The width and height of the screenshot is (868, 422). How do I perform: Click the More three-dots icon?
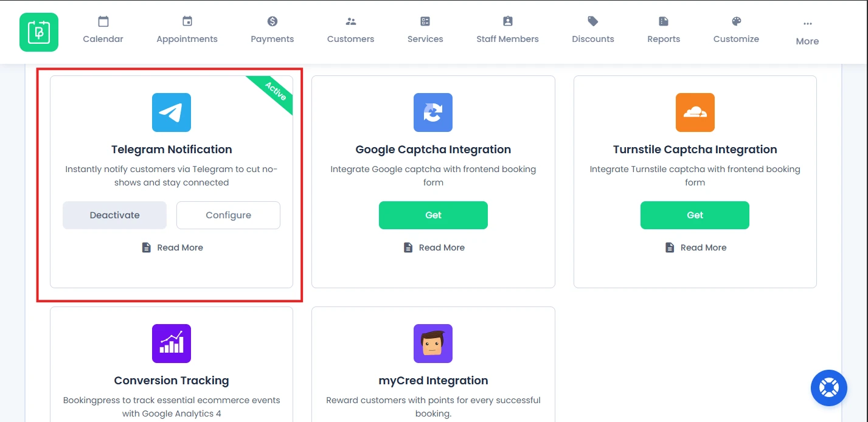(808, 24)
